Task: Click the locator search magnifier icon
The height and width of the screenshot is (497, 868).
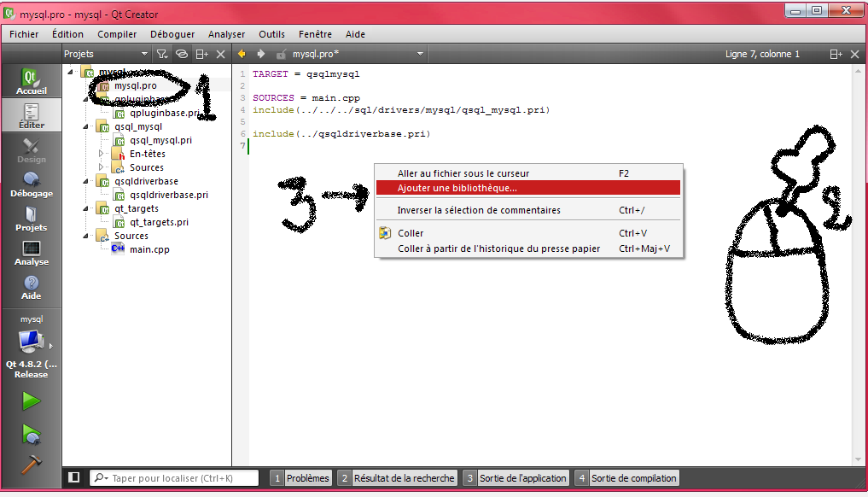Action: click(x=100, y=477)
